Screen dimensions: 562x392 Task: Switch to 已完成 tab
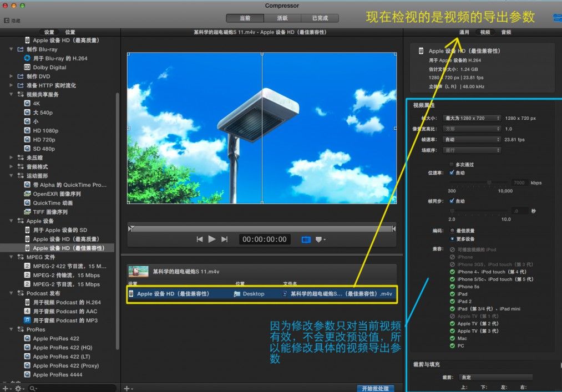pyautogui.click(x=320, y=18)
